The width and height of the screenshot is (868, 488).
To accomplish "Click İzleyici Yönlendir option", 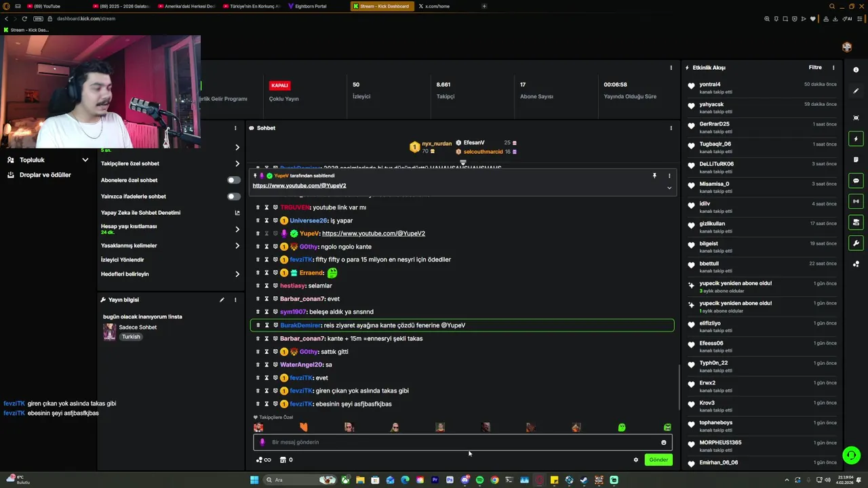I will tap(122, 260).
